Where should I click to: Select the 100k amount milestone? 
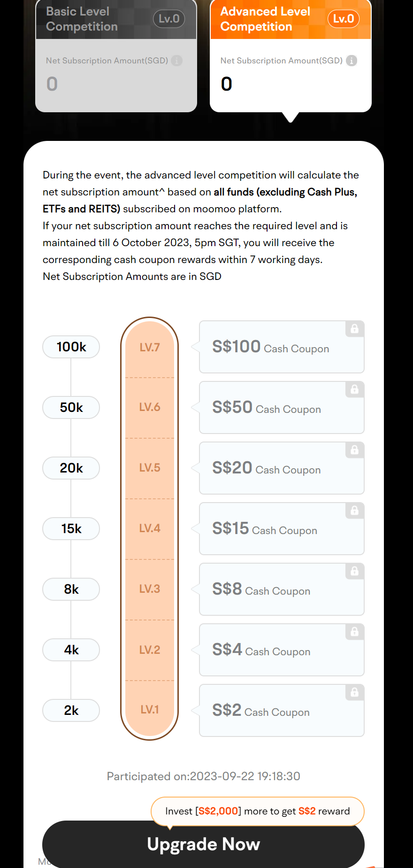coord(71,347)
